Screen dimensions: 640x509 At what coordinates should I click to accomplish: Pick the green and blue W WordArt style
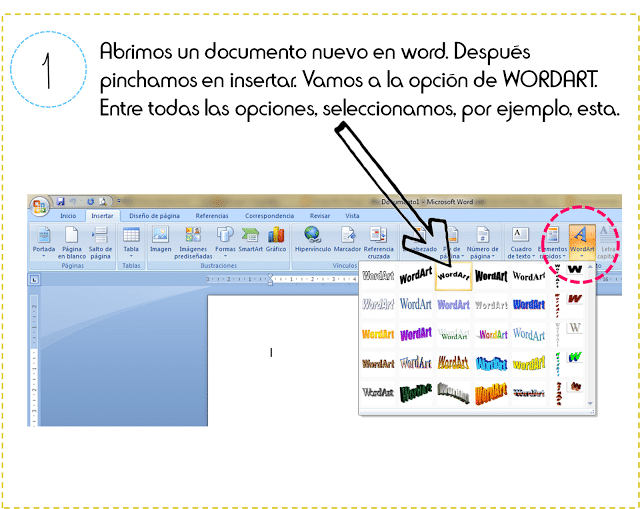tap(575, 357)
